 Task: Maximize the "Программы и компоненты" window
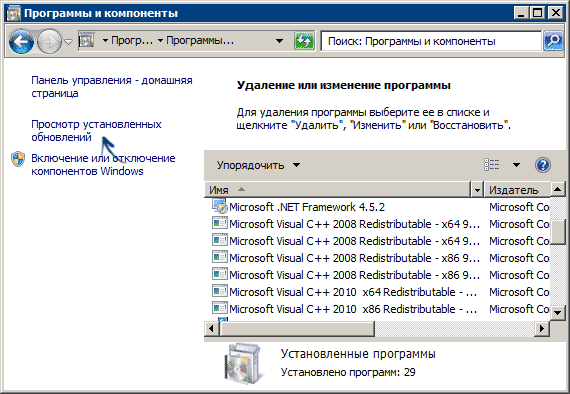point(538,13)
